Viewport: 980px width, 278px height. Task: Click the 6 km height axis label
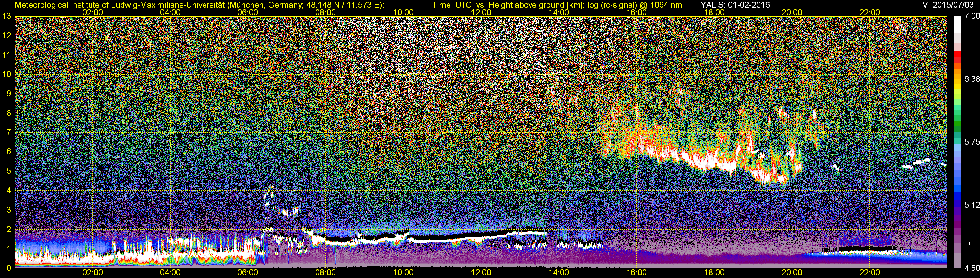[x=9, y=152]
